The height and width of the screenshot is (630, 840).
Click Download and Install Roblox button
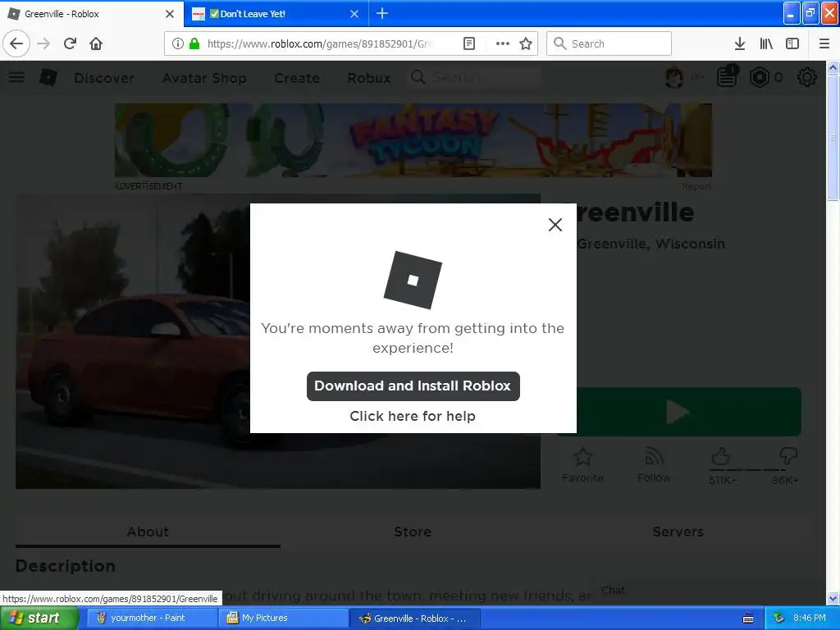coord(413,386)
